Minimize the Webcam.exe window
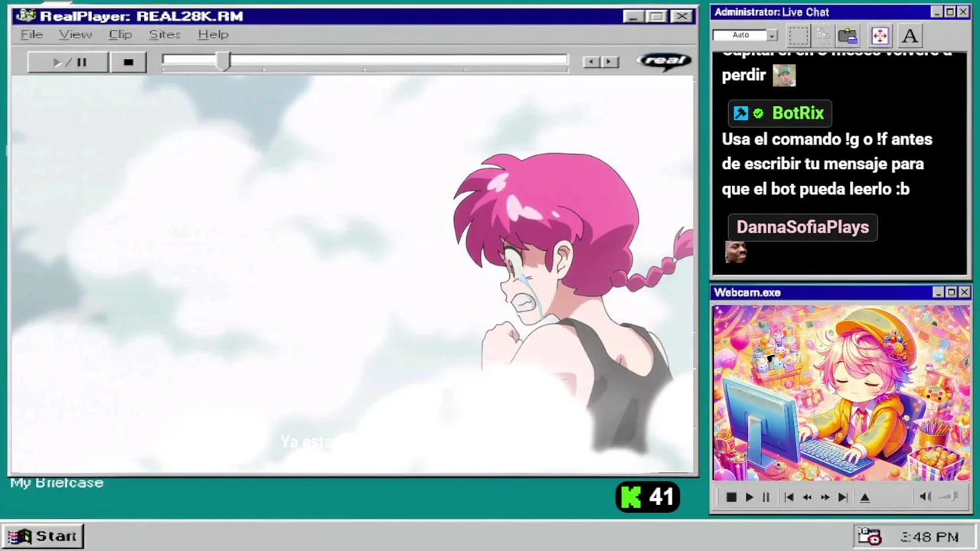The height and width of the screenshot is (551, 980). [x=938, y=292]
